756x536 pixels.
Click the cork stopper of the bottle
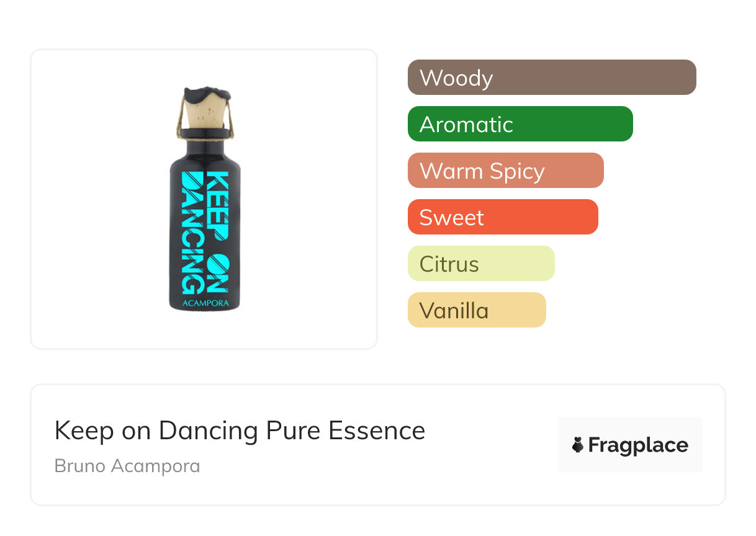coord(205,115)
